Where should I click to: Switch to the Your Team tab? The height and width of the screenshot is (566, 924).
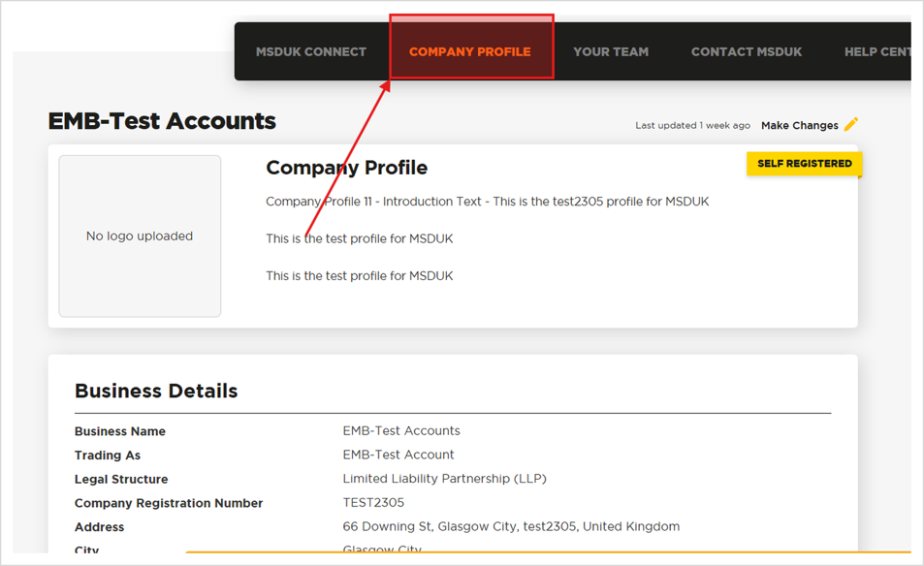[x=611, y=51]
